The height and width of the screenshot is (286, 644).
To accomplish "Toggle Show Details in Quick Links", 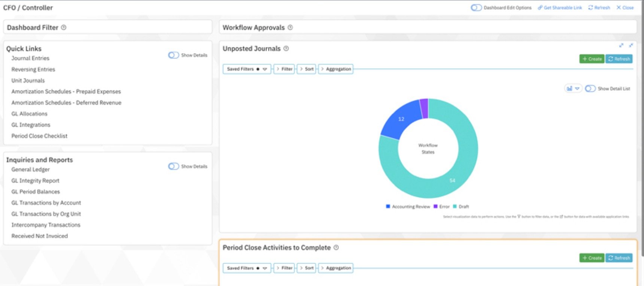I will click(x=173, y=55).
